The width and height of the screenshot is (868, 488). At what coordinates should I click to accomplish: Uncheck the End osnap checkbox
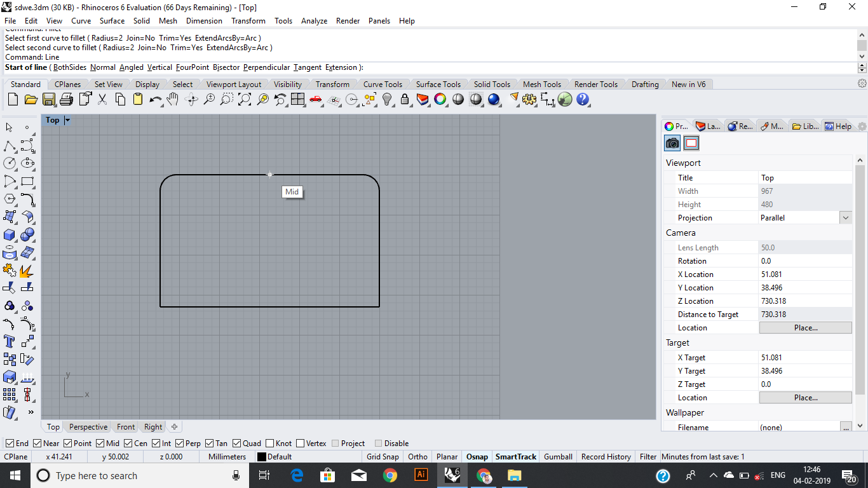point(10,444)
